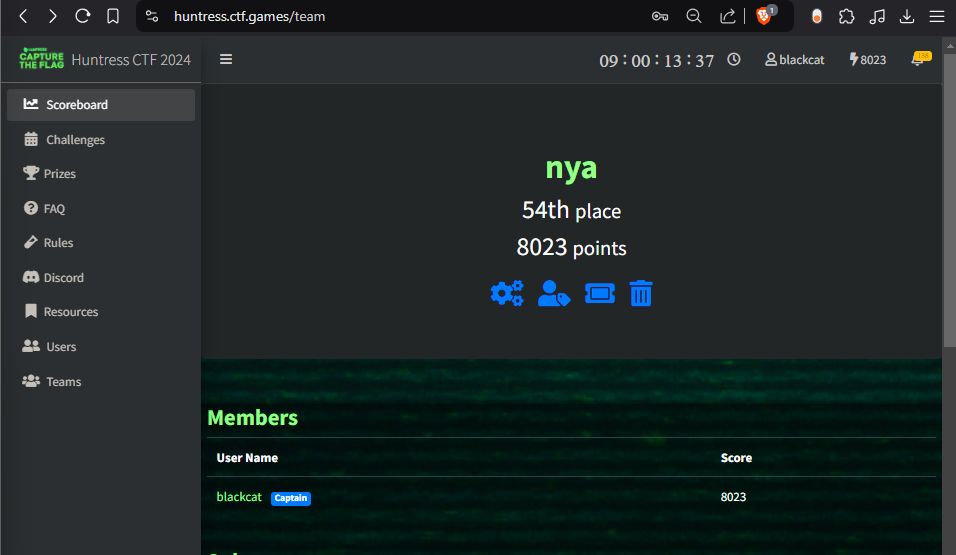
Task: Click the trash icon to disband team
Action: [x=641, y=293]
